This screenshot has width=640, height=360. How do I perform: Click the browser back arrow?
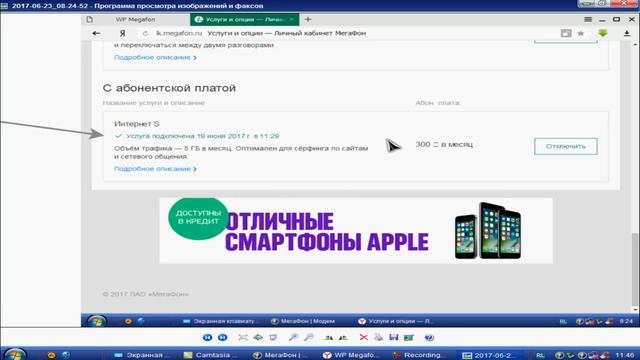96,33
